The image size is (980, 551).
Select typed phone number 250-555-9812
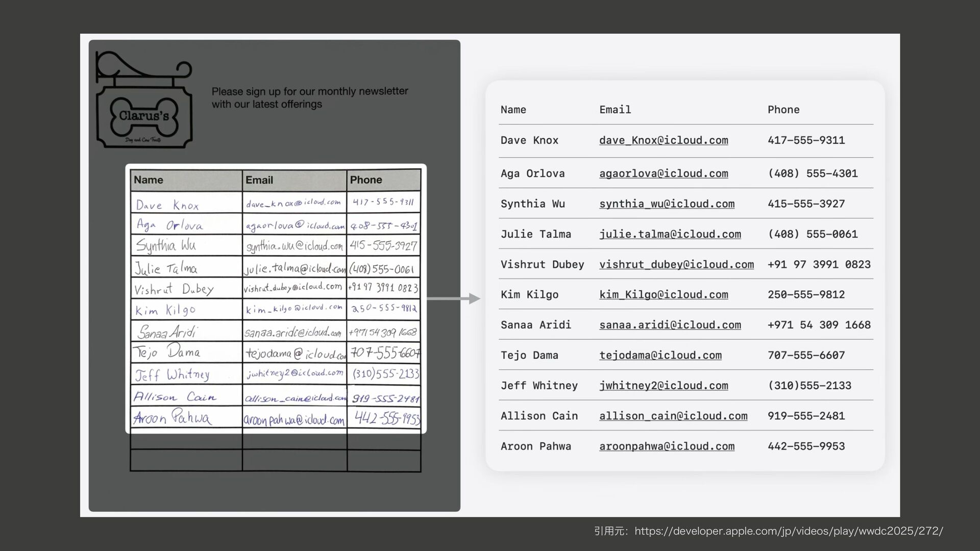pos(806,295)
